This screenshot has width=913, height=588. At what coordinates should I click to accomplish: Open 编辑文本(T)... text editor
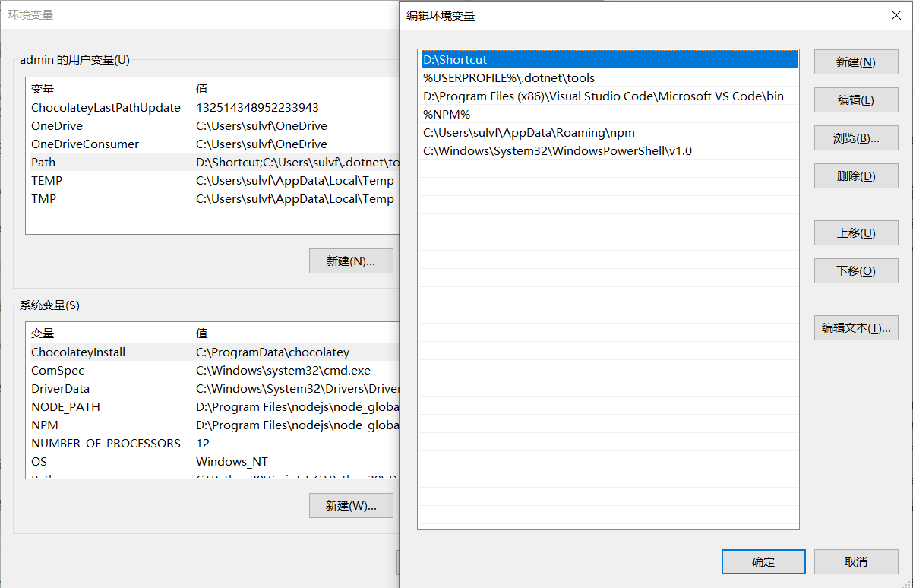[856, 328]
